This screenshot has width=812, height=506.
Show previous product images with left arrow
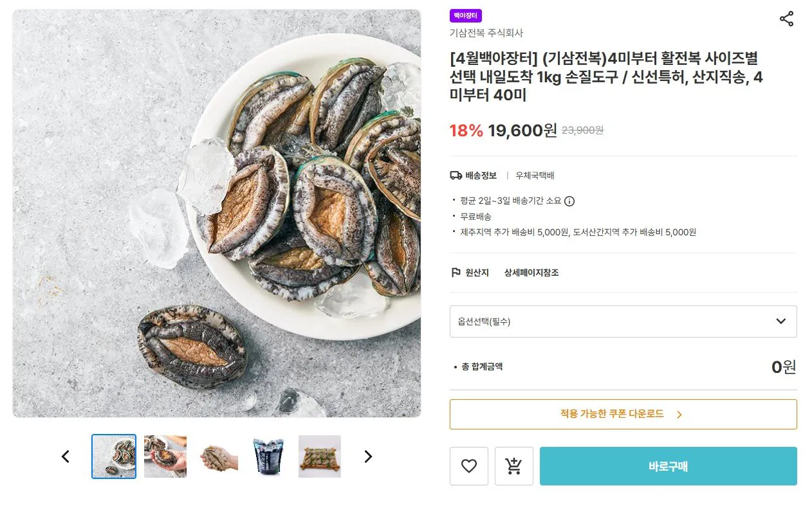[65, 456]
